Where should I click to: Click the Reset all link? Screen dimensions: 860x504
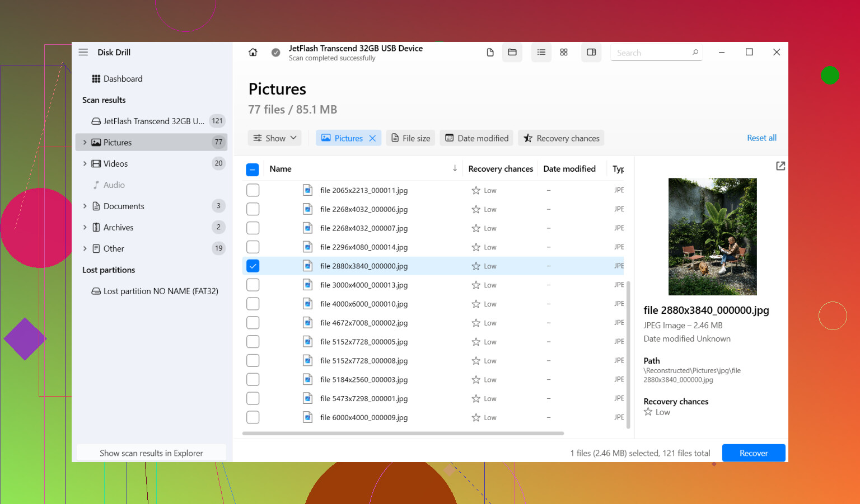[x=761, y=138]
